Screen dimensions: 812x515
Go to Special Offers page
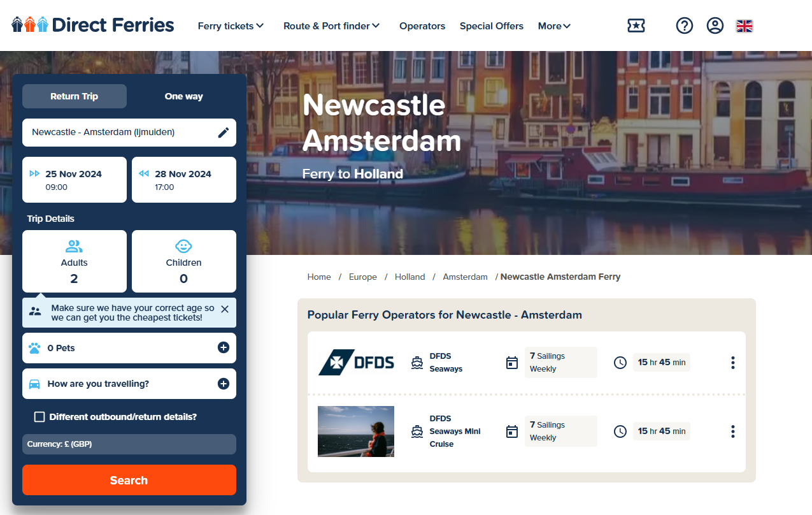[491, 26]
